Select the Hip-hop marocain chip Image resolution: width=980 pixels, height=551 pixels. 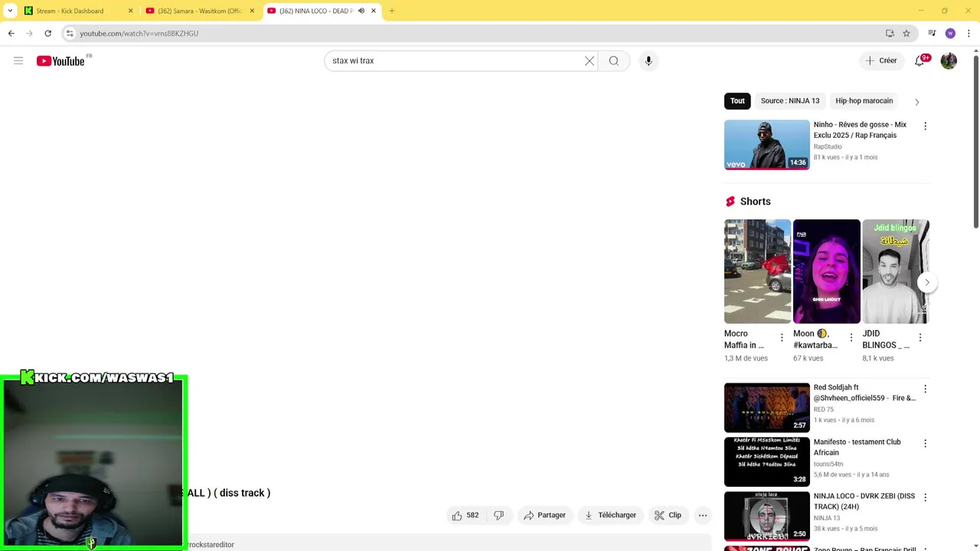(x=864, y=101)
